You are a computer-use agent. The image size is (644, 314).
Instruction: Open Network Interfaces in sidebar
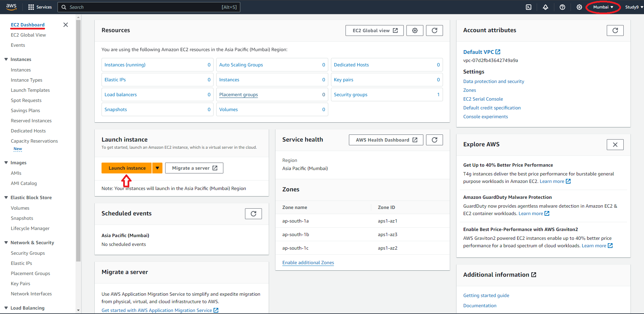pos(31,294)
